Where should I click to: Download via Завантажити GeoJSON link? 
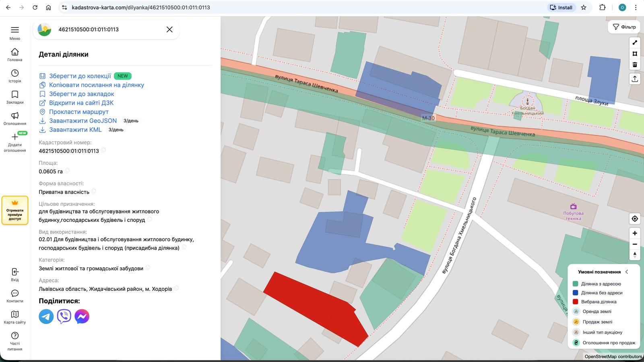[83, 121]
